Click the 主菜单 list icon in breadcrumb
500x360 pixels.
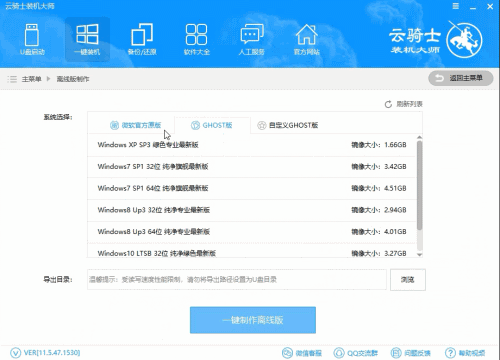pyautogui.click(x=12, y=79)
